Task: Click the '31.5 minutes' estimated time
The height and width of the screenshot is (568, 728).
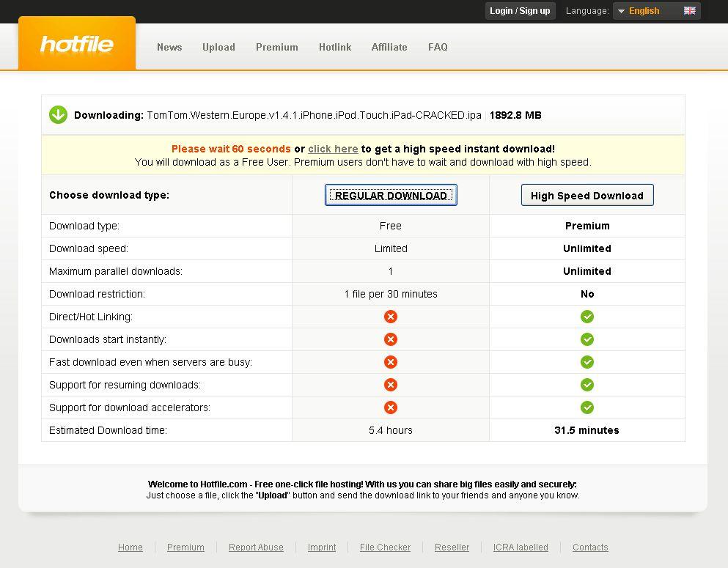Action: coord(587,430)
